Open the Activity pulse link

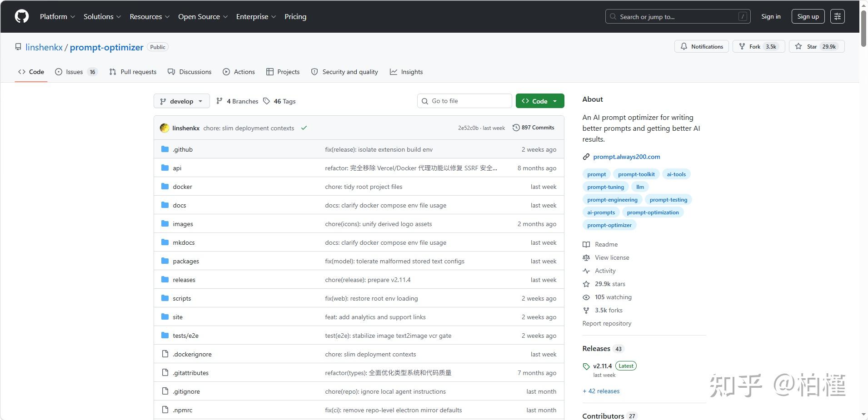(599, 271)
